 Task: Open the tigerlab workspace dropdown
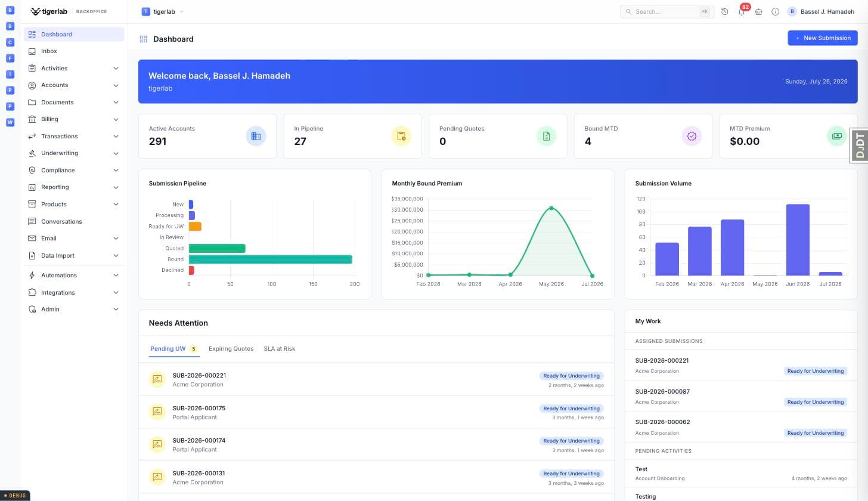[163, 11]
